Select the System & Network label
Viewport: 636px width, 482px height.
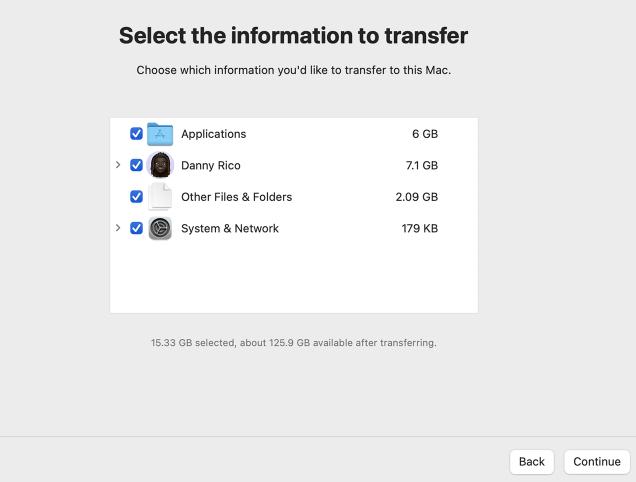(230, 228)
